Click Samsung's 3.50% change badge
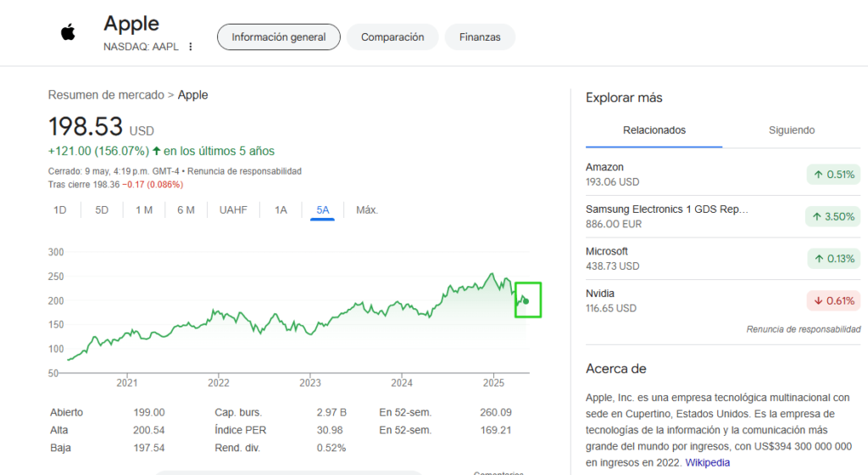 pos(833,217)
